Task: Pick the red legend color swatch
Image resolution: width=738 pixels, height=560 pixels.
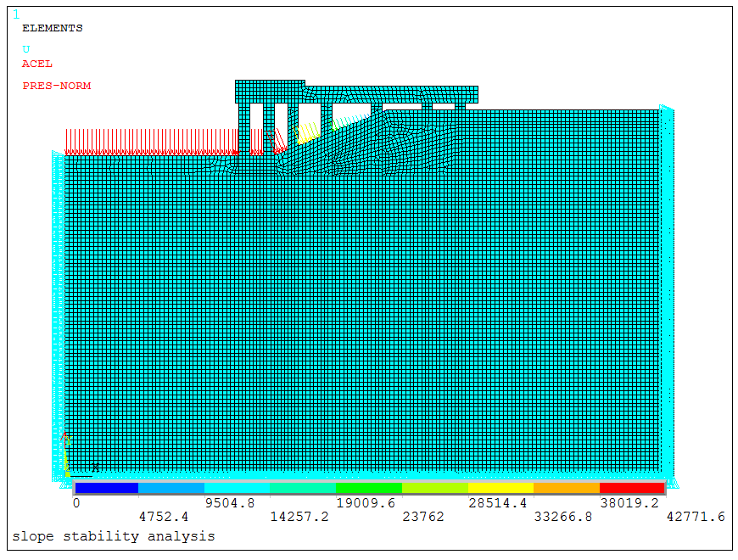Action: [x=632, y=488]
